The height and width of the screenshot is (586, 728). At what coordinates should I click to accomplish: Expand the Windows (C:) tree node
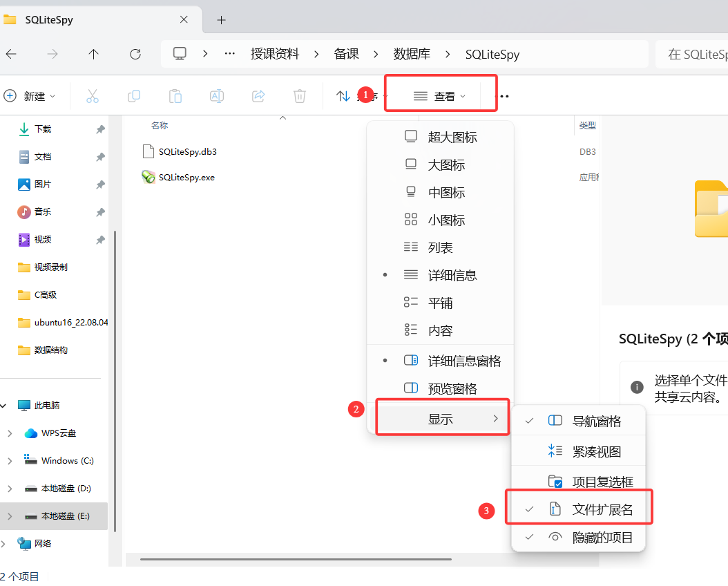tap(10, 461)
